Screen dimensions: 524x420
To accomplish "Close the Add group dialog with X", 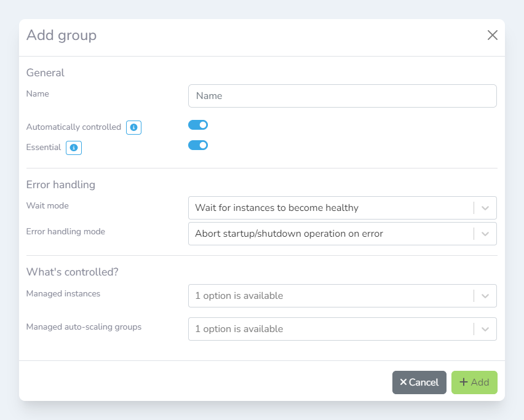I will click(492, 36).
